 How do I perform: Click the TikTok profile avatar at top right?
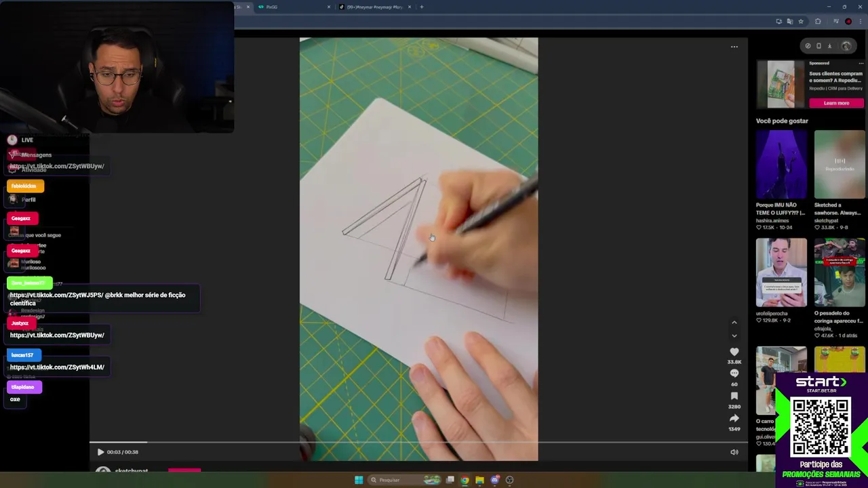[846, 46]
